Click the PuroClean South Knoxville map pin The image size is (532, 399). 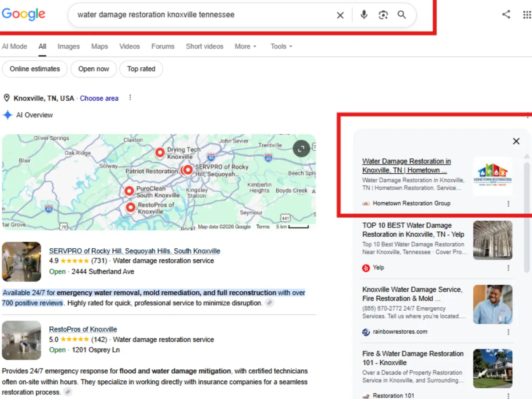(x=129, y=191)
